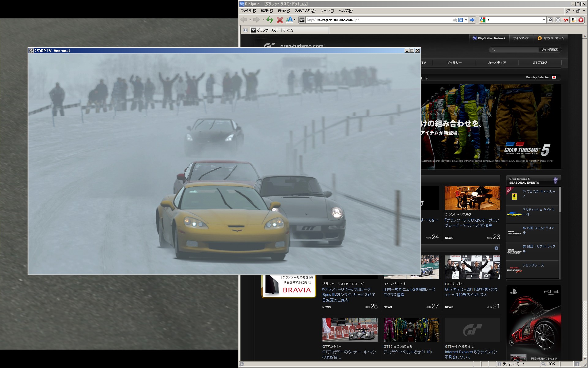Click the toolbar search text field
This screenshot has height=368, width=588.
(514, 20)
